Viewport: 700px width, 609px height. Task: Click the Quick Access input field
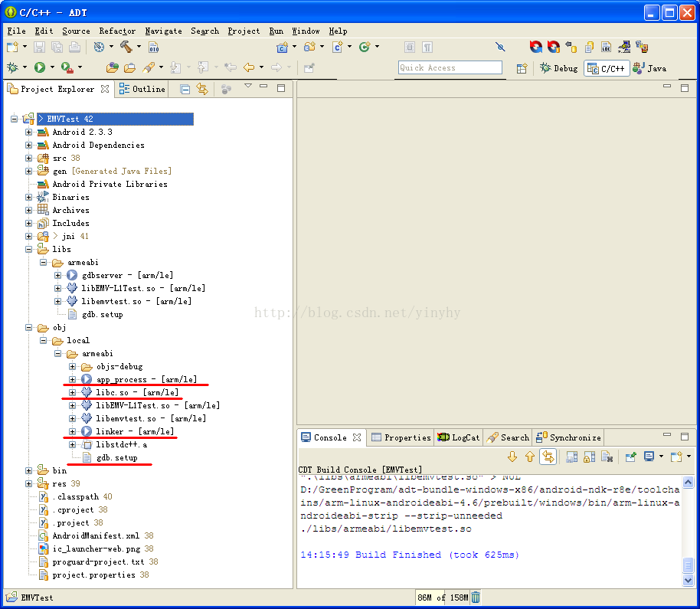(x=450, y=67)
